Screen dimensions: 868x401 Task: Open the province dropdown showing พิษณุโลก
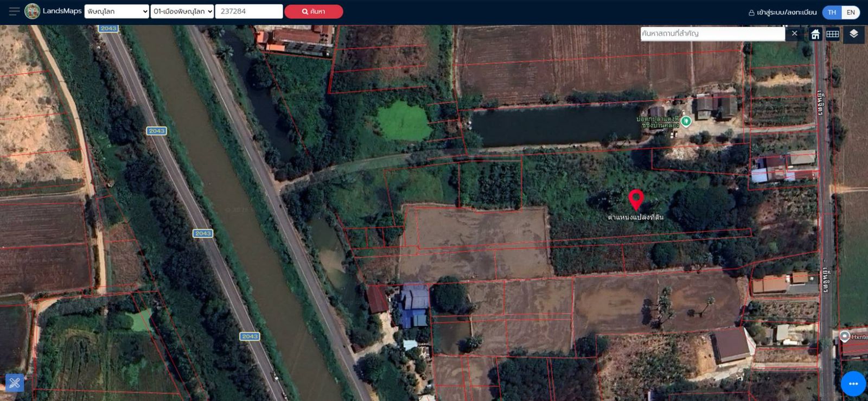[x=117, y=11]
